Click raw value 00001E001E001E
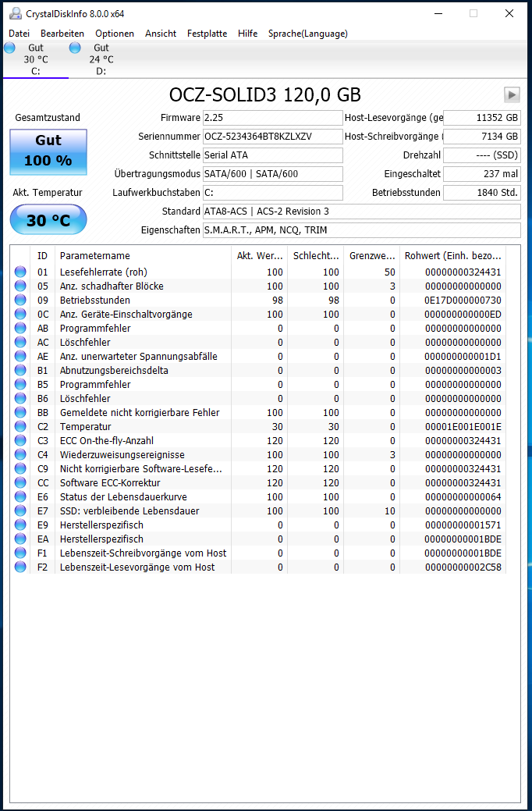Image resolution: width=532 pixels, height=811 pixels. coord(463,427)
